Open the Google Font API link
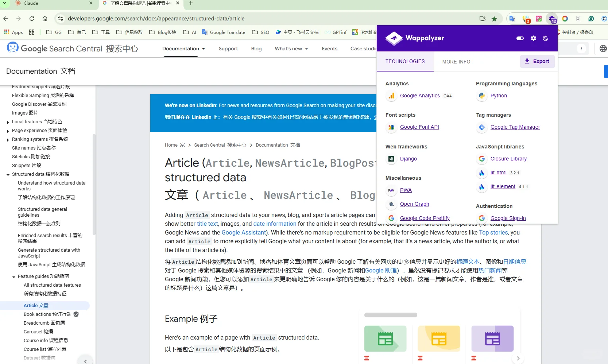This screenshot has width=608, height=364. pyautogui.click(x=419, y=127)
